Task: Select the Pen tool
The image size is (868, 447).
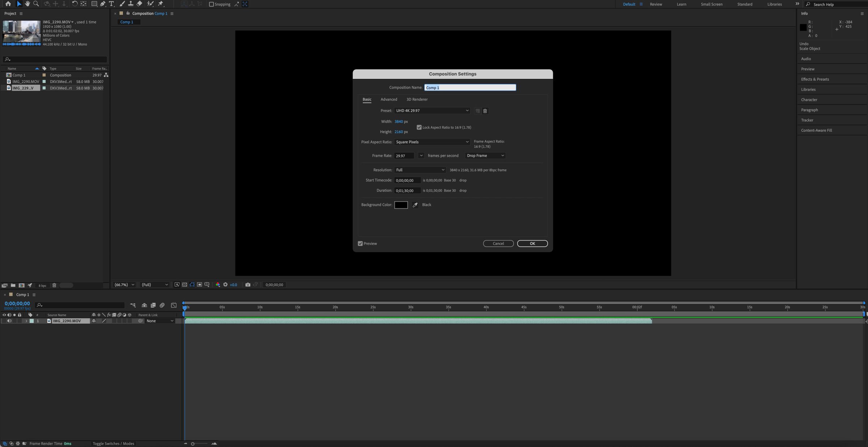Action: point(103,4)
